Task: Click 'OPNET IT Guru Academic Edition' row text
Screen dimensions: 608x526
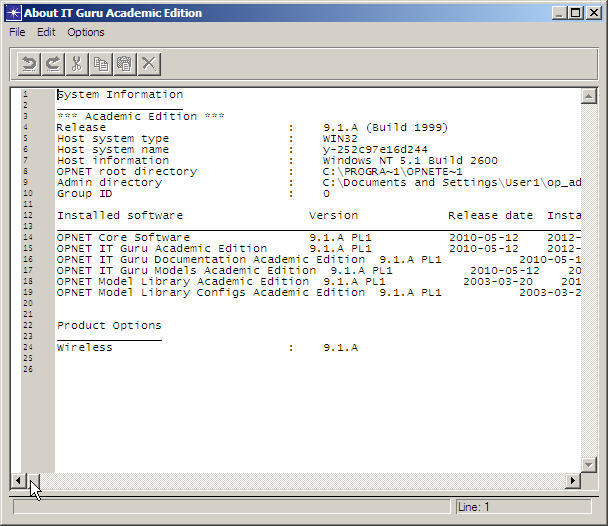Action: (162, 248)
